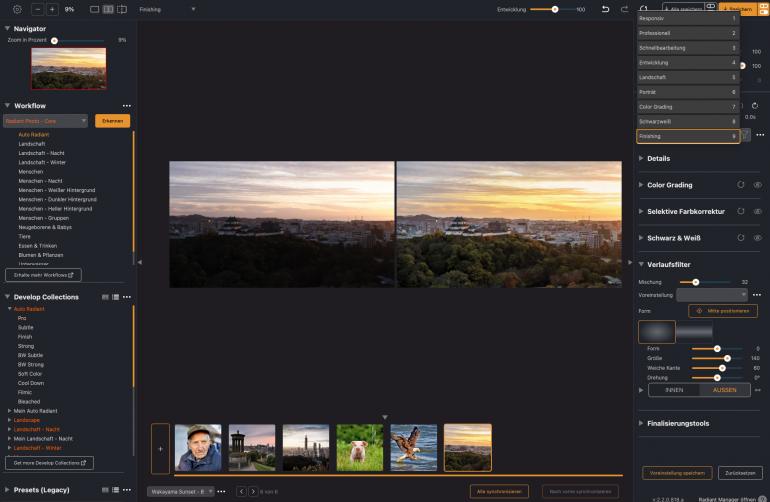The image size is (770, 502).
Task: Switch to side-by-side compare view
Action: 108,9
